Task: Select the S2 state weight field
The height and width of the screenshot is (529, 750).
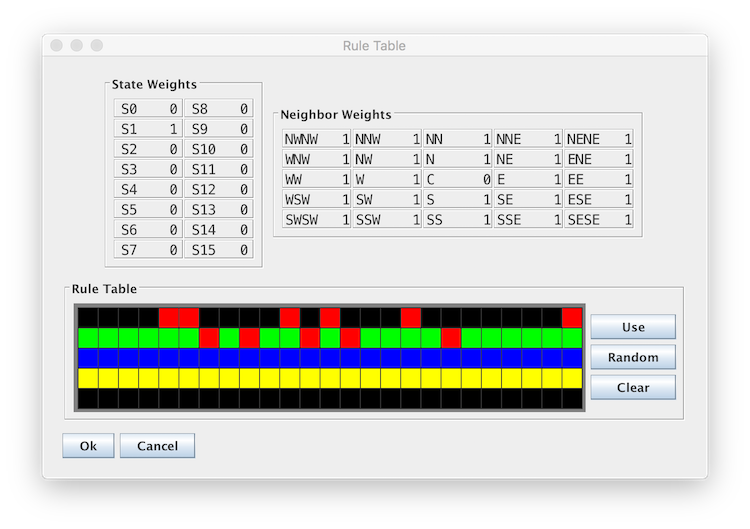Action: click(148, 149)
